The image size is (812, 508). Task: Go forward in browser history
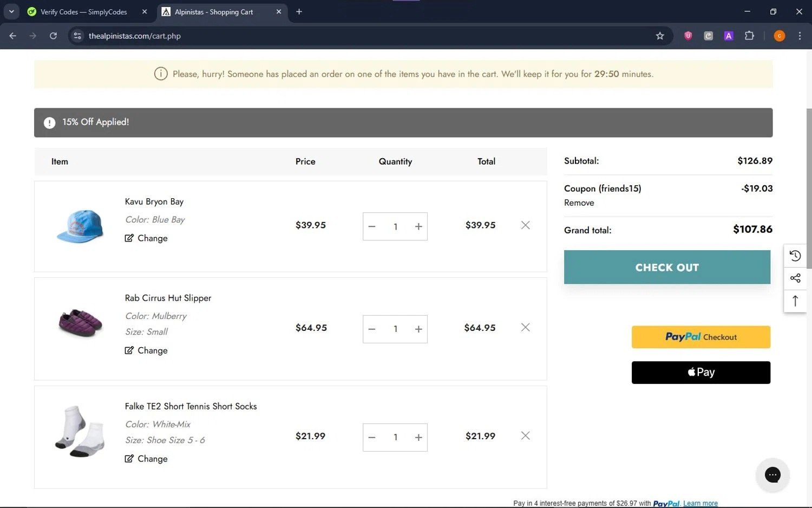point(33,36)
